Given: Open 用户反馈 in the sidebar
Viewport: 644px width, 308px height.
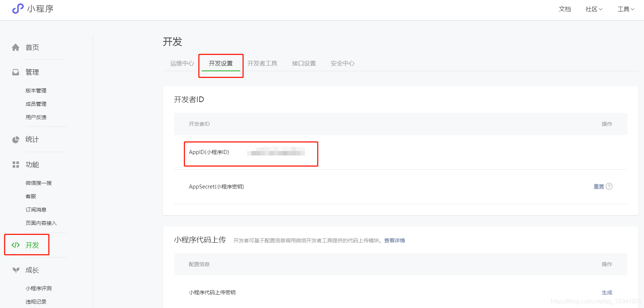Looking at the screenshot, I should (x=36, y=117).
